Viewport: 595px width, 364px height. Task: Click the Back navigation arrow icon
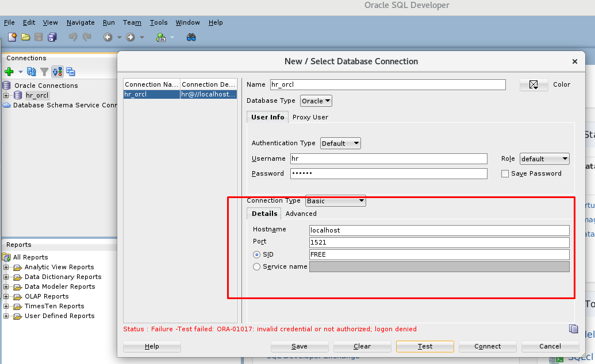coord(108,37)
